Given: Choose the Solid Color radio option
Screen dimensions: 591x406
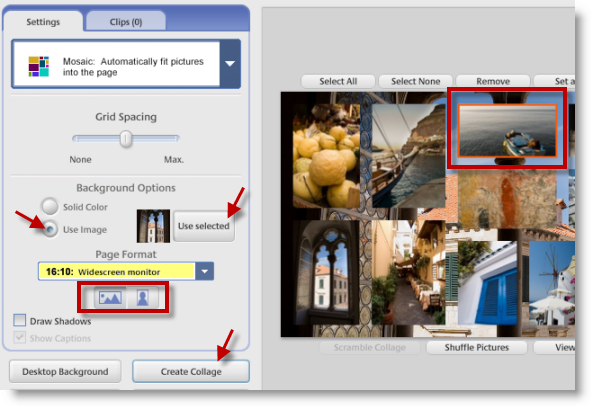Looking at the screenshot, I should click(x=50, y=206).
